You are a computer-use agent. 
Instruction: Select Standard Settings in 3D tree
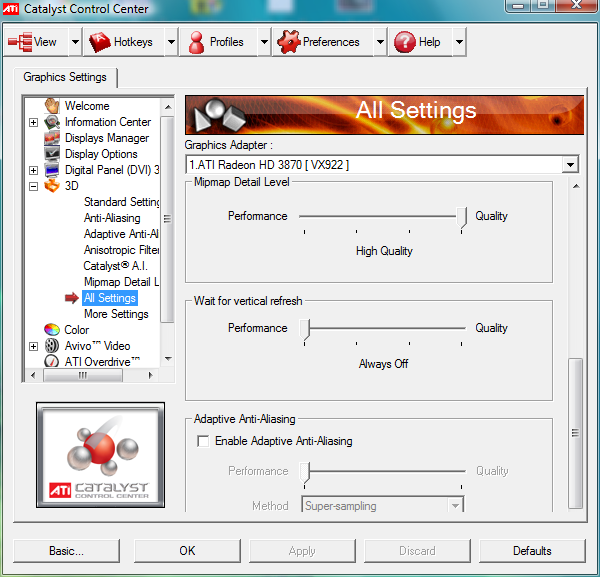click(121, 202)
